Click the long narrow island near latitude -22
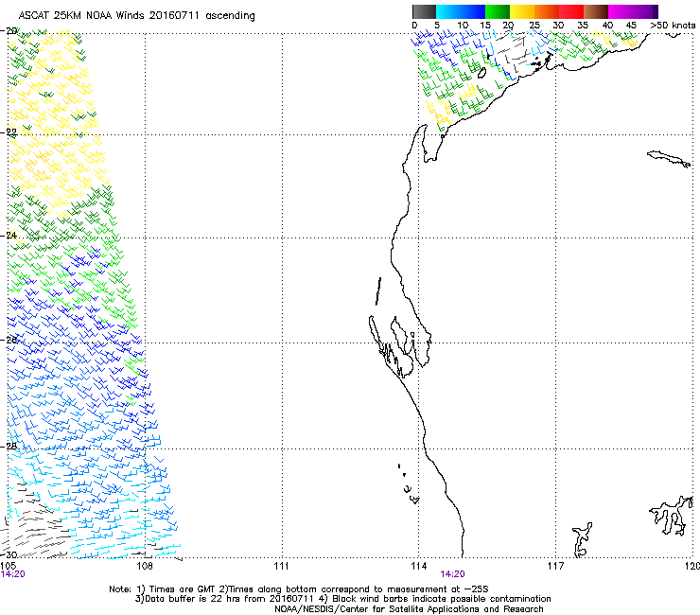This screenshot has height=615, width=700. [669, 159]
